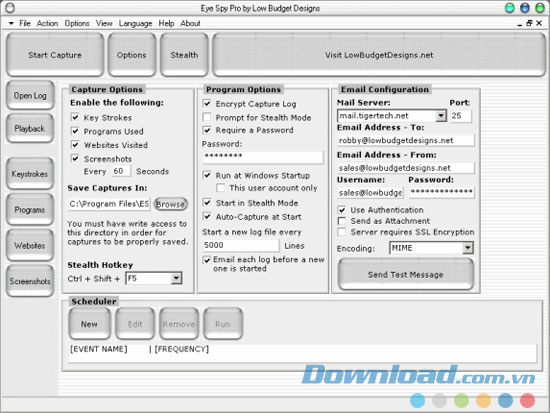
Task: Click the Scheduler New button
Action: click(x=89, y=324)
